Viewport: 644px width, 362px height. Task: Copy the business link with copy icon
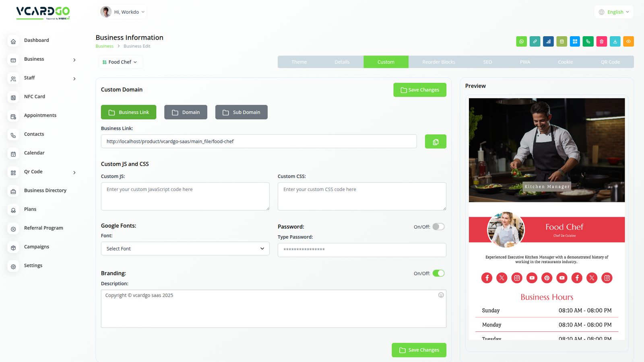(x=436, y=142)
